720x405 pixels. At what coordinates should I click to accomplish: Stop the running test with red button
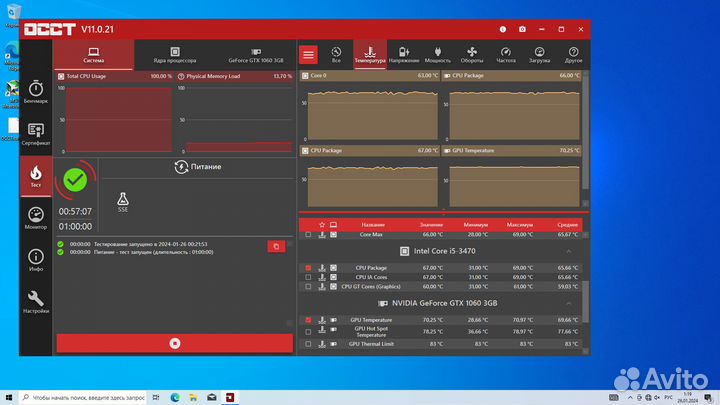coord(174,343)
